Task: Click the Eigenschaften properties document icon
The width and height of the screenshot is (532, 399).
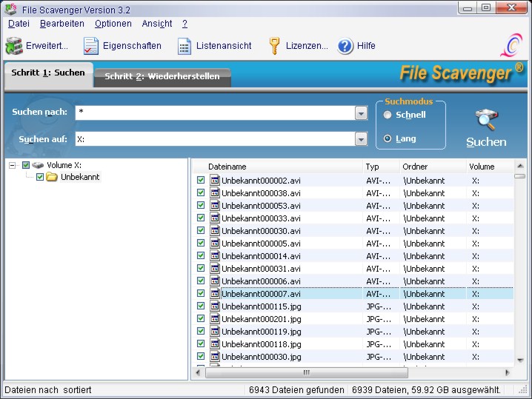Action: pyautogui.click(x=91, y=46)
